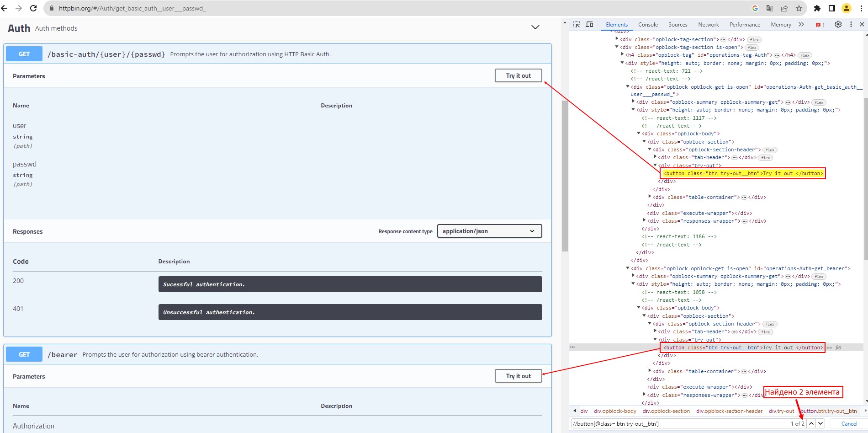Click Try it out for basic-auth endpoint
The image size is (868, 433).
click(518, 75)
